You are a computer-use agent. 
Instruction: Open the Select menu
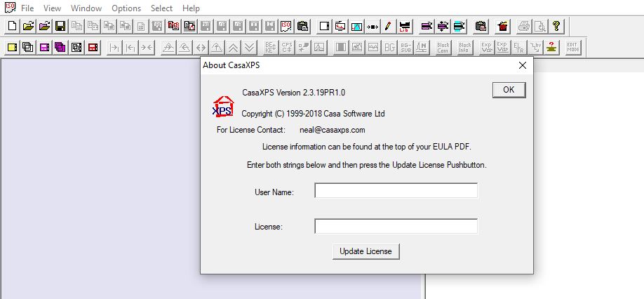point(161,8)
